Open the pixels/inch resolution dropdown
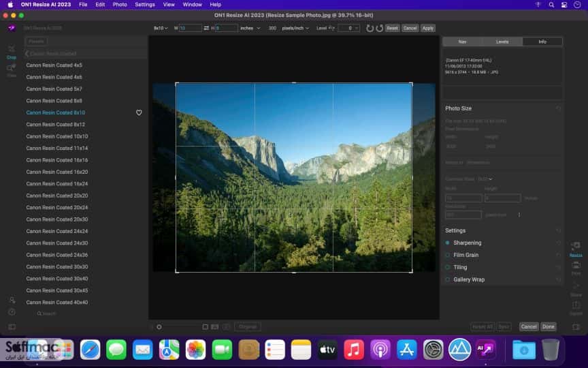The image size is (588, 368). [x=295, y=28]
